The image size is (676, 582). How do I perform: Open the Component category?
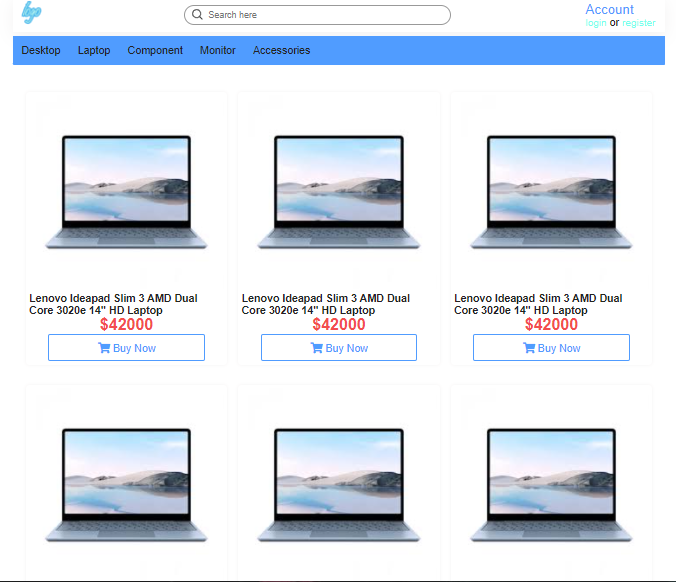click(155, 50)
